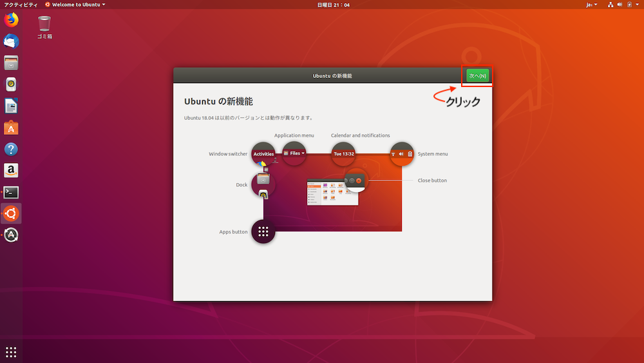Screen dimensions: 644x363
Task: Open the Welcome to Ubuntu app menu
Action: tap(75, 5)
